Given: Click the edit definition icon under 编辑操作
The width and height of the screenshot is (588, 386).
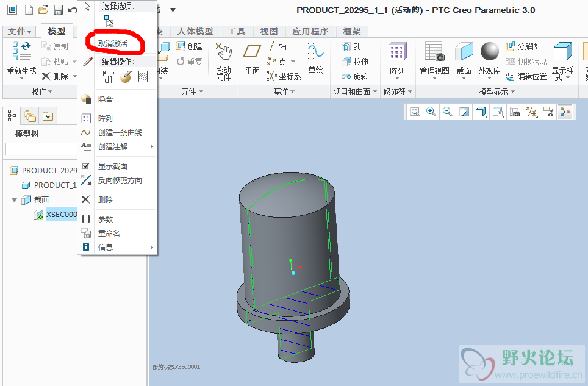Looking at the screenshot, I should (126, 77).
